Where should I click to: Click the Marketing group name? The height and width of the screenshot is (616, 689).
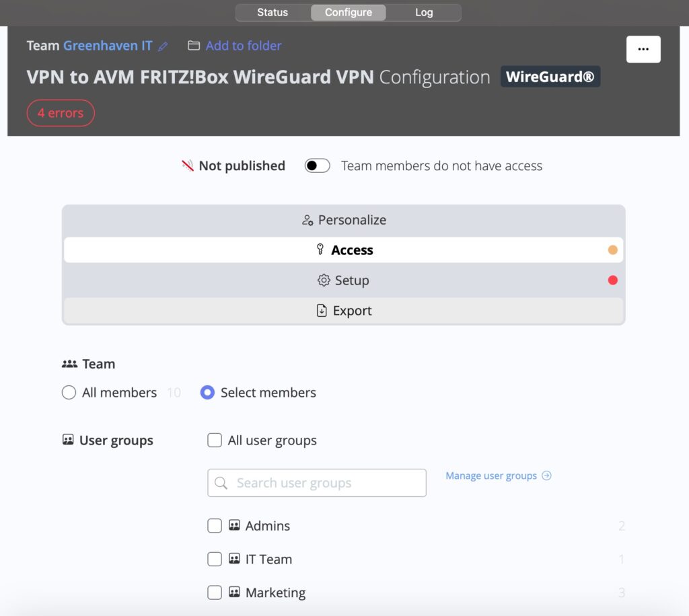pos(275,592)
